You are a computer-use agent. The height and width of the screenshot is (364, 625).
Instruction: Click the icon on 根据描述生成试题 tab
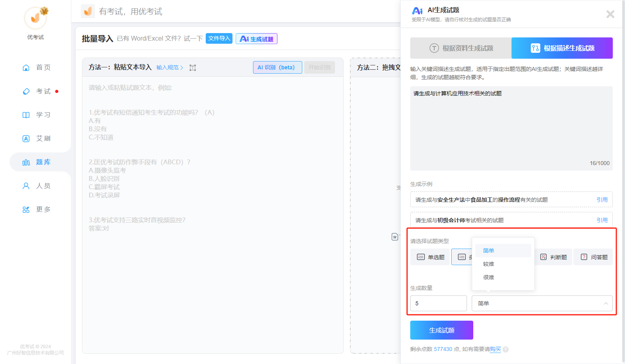(535, 48)
